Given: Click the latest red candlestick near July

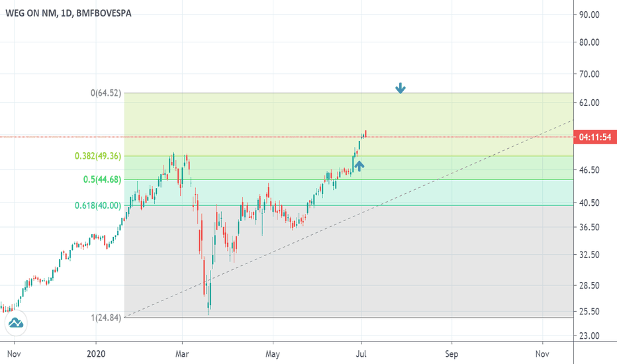Looking at the screenshot, I should [x=365, y=134].
